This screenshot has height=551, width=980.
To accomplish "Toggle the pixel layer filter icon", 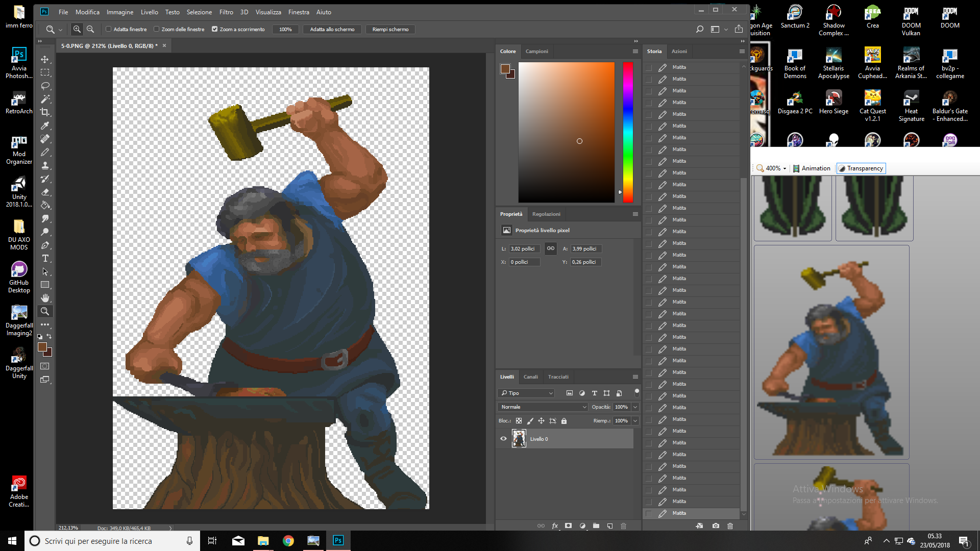I will click(x=570, y=393).
